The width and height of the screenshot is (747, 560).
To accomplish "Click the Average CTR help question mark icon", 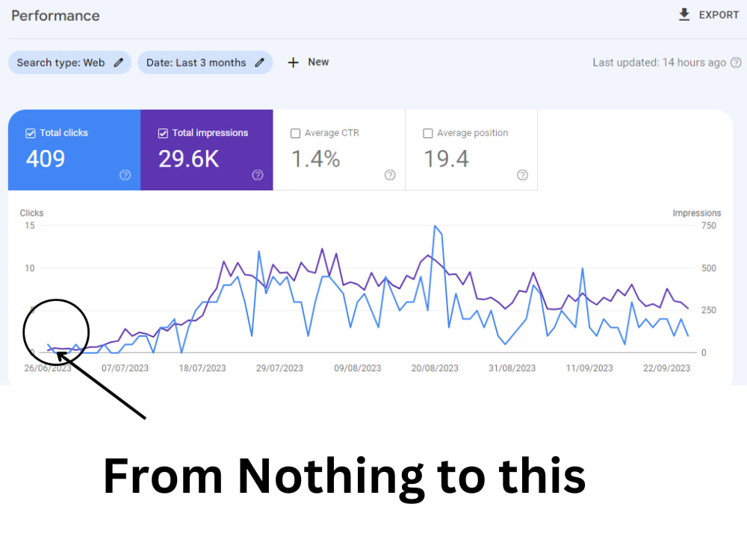I will click(389, 175).
